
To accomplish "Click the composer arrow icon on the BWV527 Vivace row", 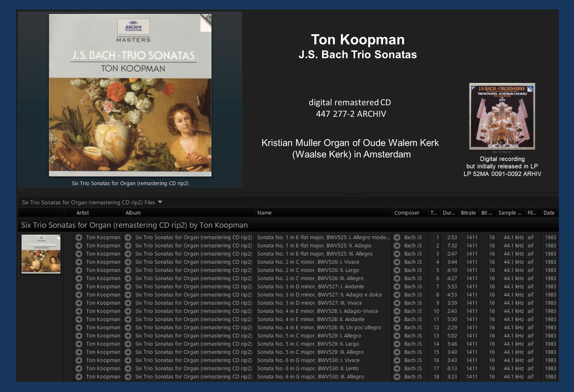I will point(397,303).
